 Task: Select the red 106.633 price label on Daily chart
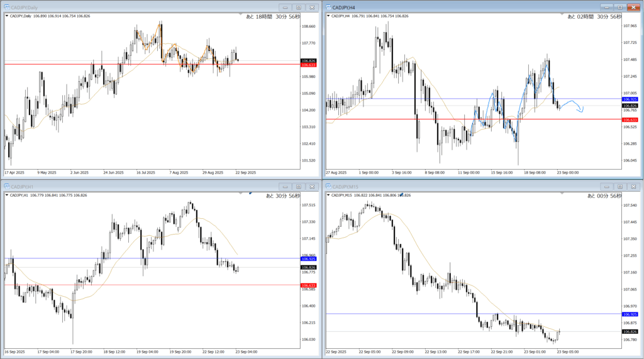coord(308,65)
